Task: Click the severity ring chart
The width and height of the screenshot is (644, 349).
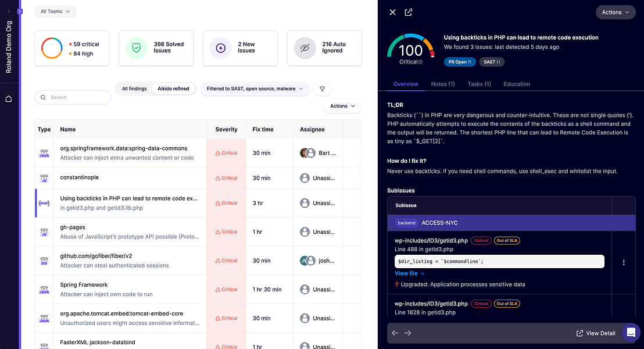Action: click(52, 48)
